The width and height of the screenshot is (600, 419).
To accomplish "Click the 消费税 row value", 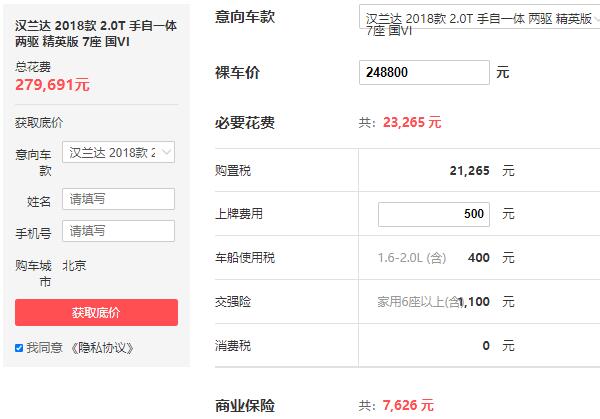I will click(486, 346).
